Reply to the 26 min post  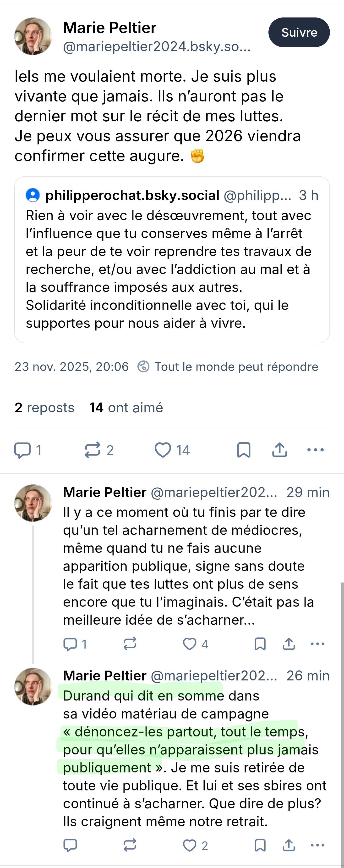[x=70, y=845]
